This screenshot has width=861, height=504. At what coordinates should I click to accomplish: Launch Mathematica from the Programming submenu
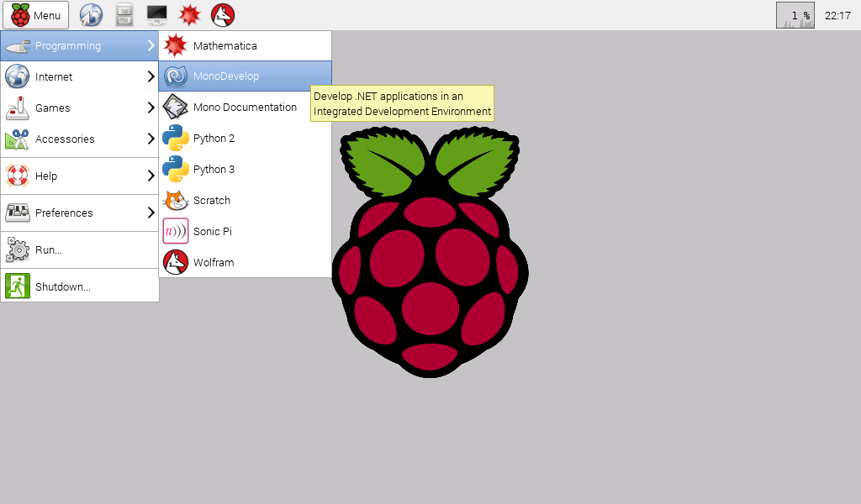click(245, 45)
